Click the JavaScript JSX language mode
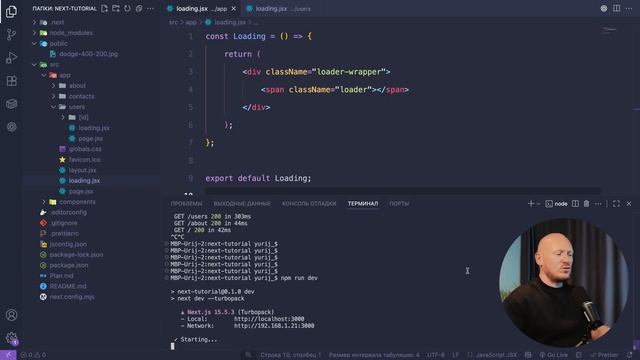This screenshot has width=640, height=360. pos(496,355)
